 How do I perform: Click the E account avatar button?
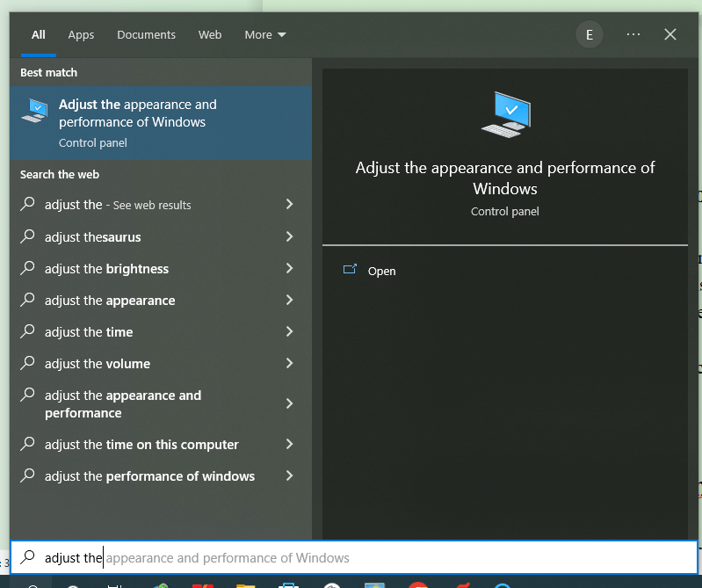point(590,34)
